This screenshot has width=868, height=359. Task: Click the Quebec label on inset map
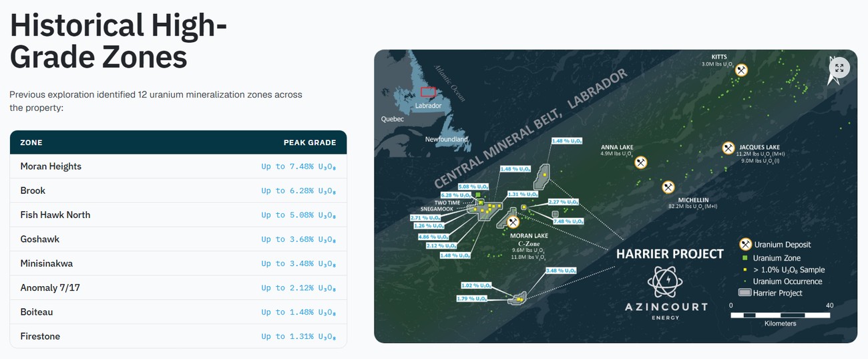click(393, 119)
